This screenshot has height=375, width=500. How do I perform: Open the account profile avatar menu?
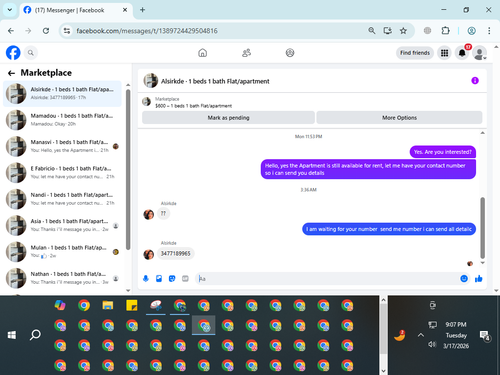tap(480, 53)
